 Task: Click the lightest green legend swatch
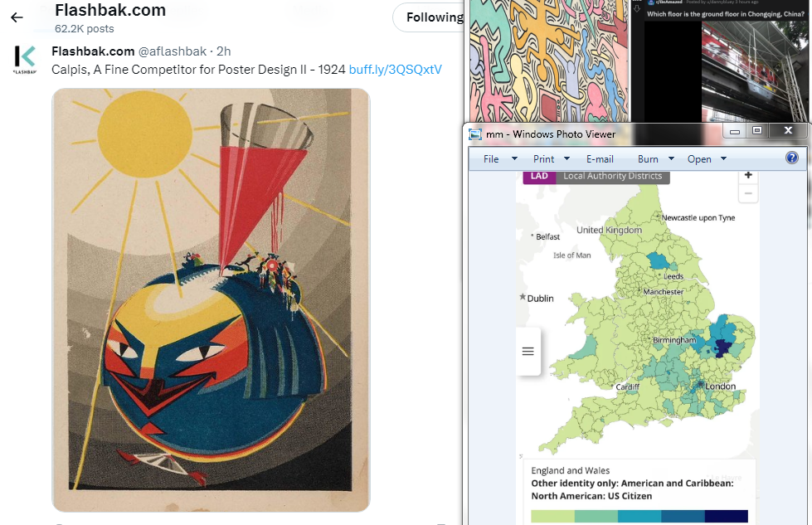[552, 516]
